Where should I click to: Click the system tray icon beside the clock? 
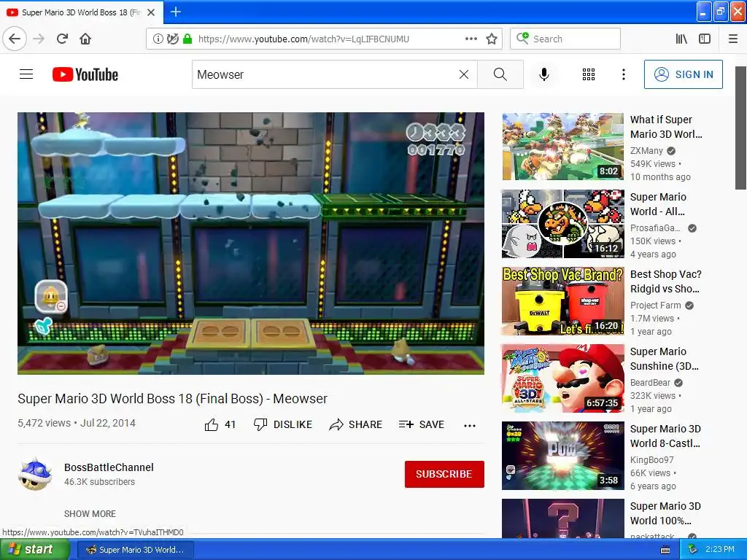(692, 550)
